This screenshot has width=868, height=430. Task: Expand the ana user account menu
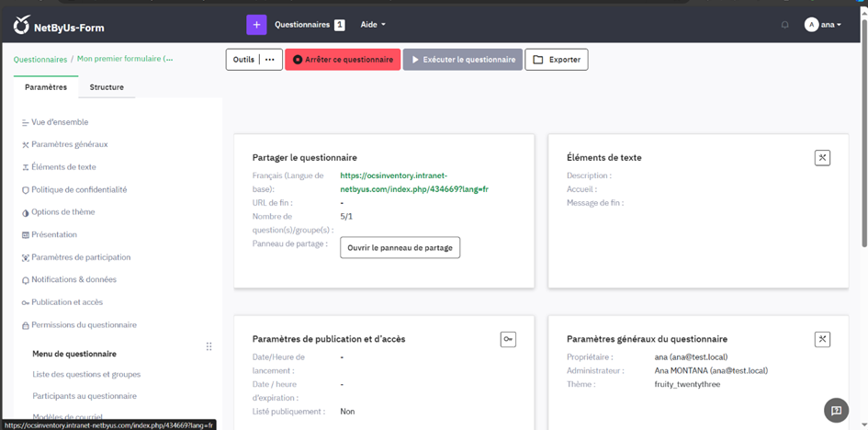[x=823, y=25]
